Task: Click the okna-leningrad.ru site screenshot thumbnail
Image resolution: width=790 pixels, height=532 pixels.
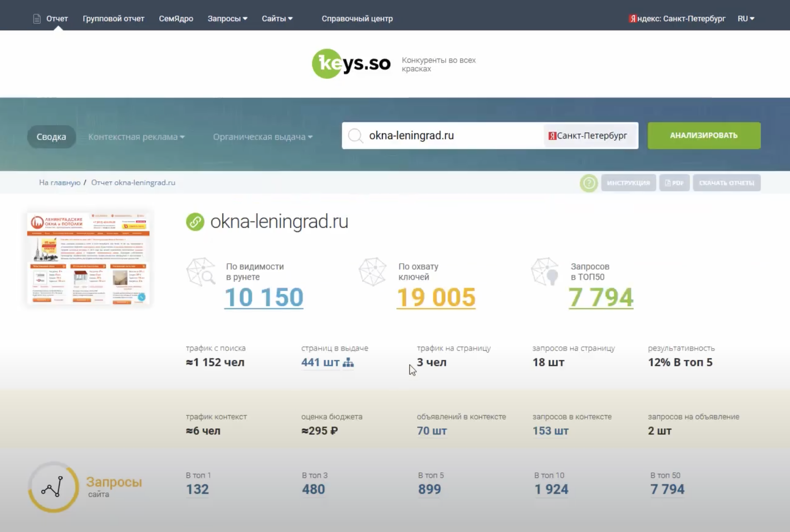Action: pos(88,259)
